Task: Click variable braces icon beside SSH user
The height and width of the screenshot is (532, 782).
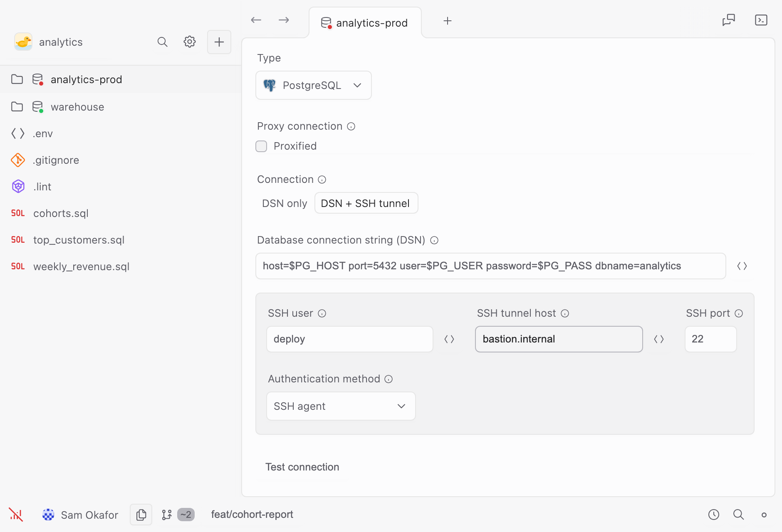Action: point(449,339)
